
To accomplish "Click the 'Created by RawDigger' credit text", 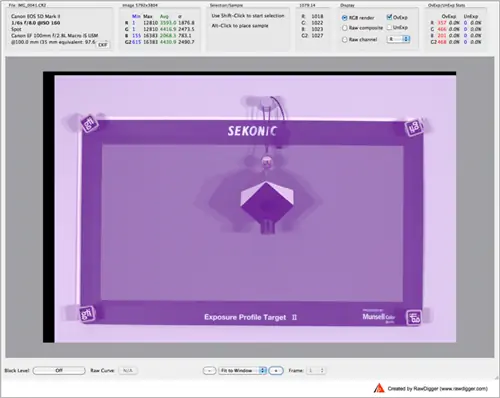I will 437,389.
